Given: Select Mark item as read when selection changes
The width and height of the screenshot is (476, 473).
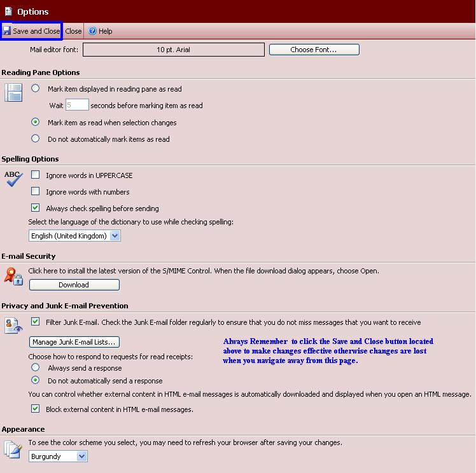Looking at the screenshot, I should point(35,122).
